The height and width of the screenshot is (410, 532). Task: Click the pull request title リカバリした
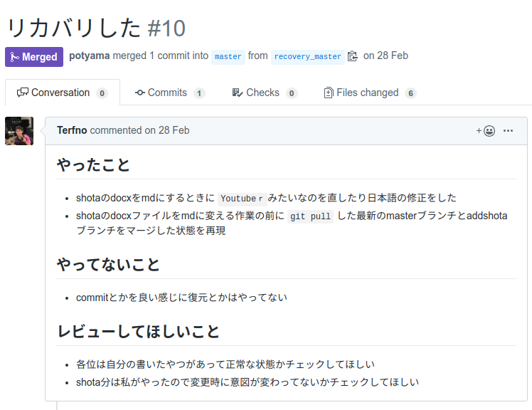(74, 28)
